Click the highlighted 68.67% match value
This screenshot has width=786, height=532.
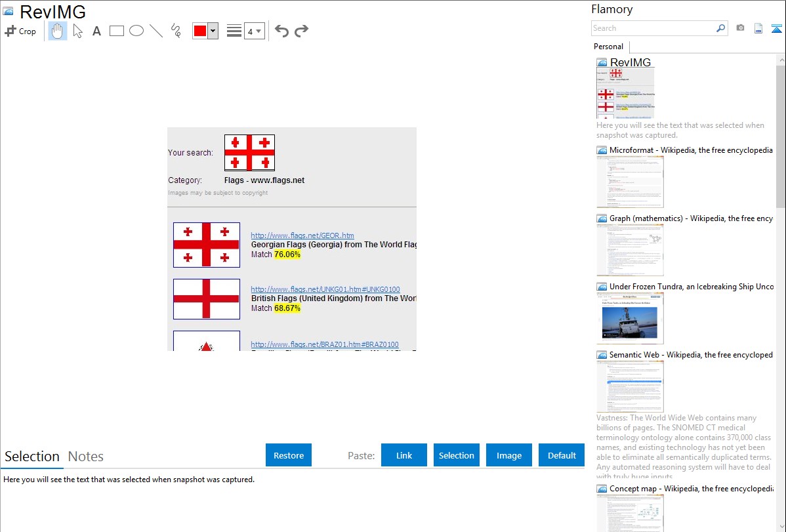(x=287, y=308)
